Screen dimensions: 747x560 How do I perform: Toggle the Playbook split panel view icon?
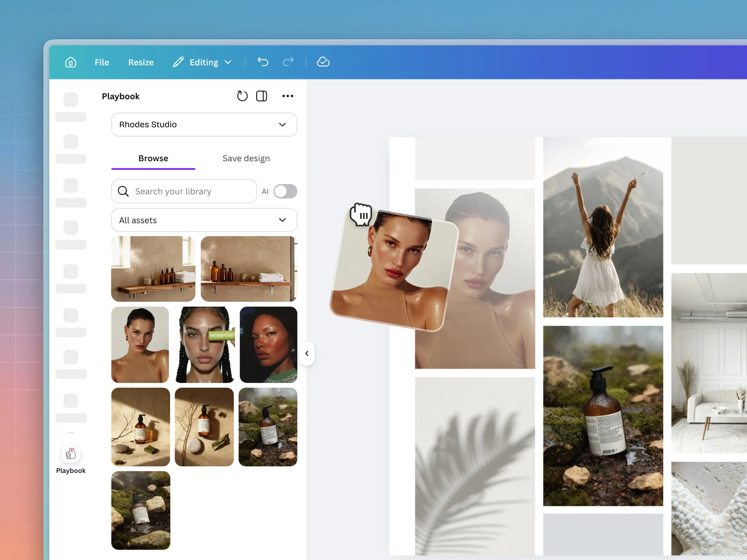point(261,96)
